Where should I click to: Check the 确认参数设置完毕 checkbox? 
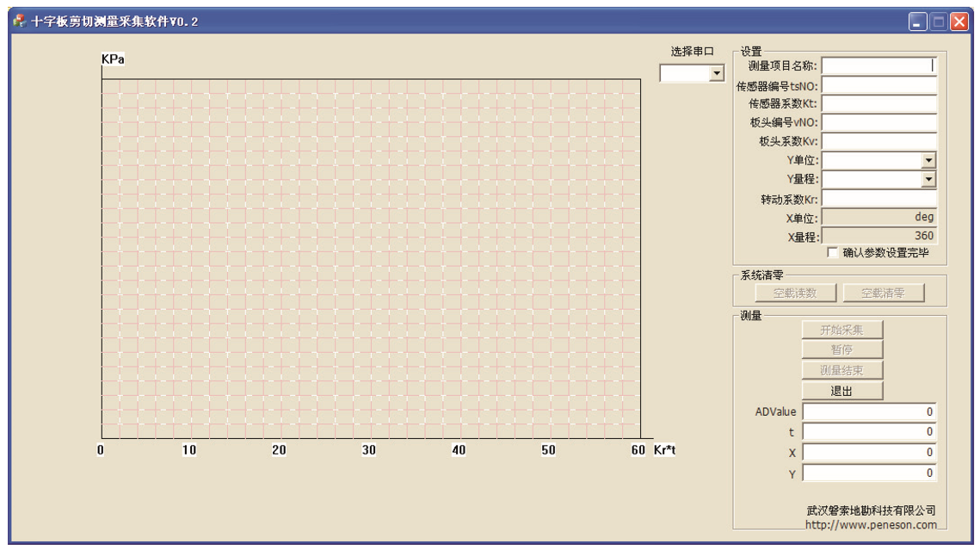point(832,253)
